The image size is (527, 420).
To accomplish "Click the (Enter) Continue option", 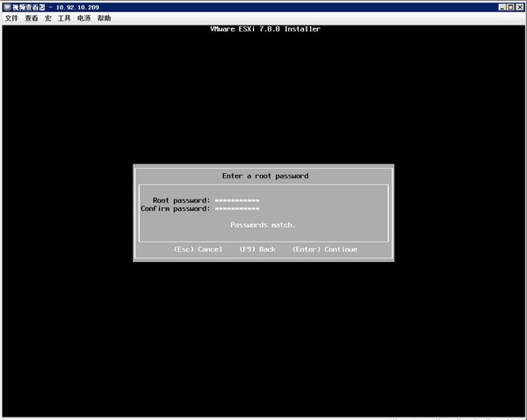I will (x=325, y=250).
